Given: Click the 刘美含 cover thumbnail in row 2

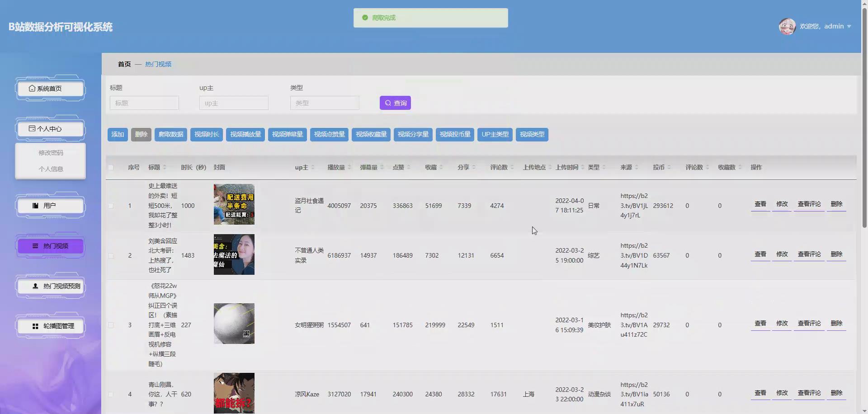Looking at the screenshot, I should (x=234, y=254).
